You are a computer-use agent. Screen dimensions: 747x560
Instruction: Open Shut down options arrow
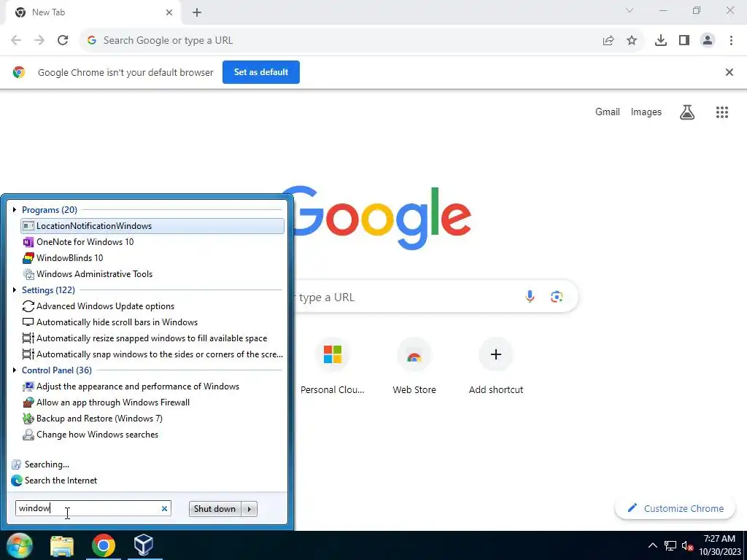click(x=249, y=509)
